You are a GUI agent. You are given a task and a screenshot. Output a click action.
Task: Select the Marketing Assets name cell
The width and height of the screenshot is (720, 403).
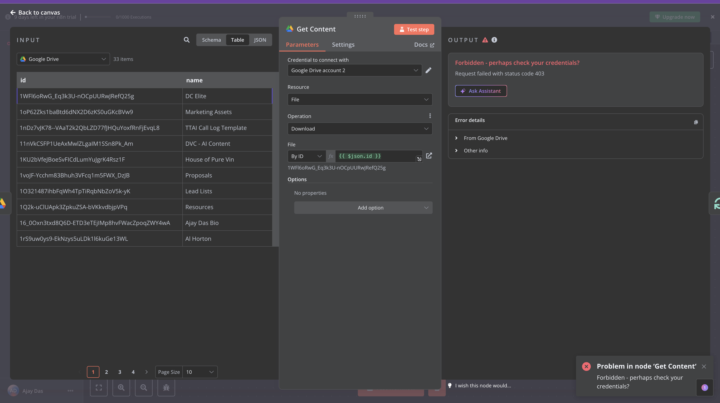pos(227,112)
